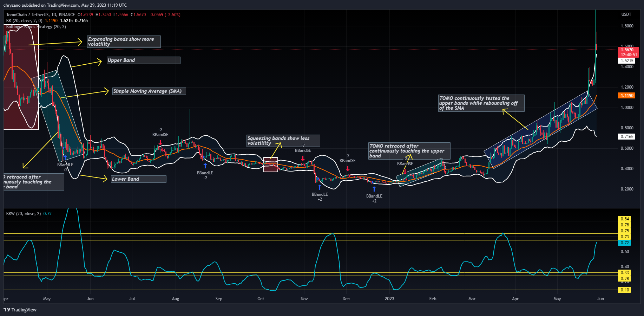Select the 'TOMO retraced after continuously touching' note near 2023
This screenshot has width=644, height=316.
tap(409, 151)
